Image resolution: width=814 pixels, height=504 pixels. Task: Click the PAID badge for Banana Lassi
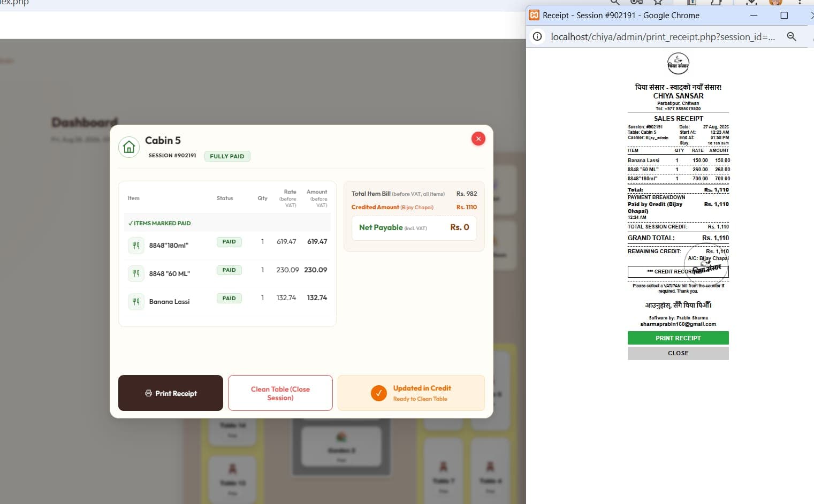tap(229, 299)
